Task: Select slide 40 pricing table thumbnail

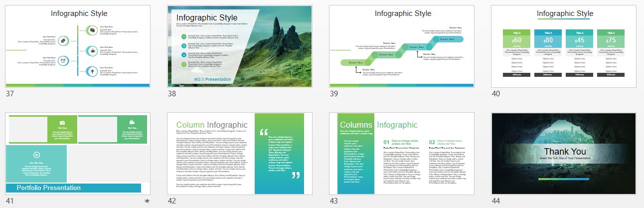Action: 564,46
